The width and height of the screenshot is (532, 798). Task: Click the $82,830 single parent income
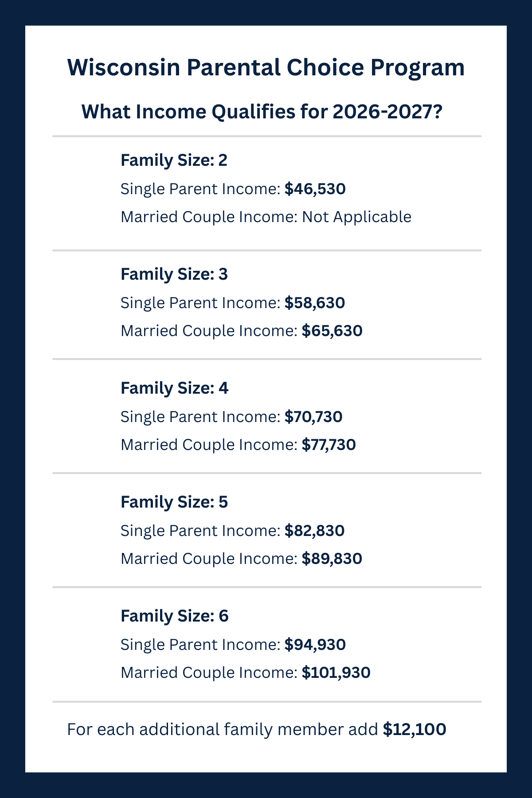coord(314,531)
